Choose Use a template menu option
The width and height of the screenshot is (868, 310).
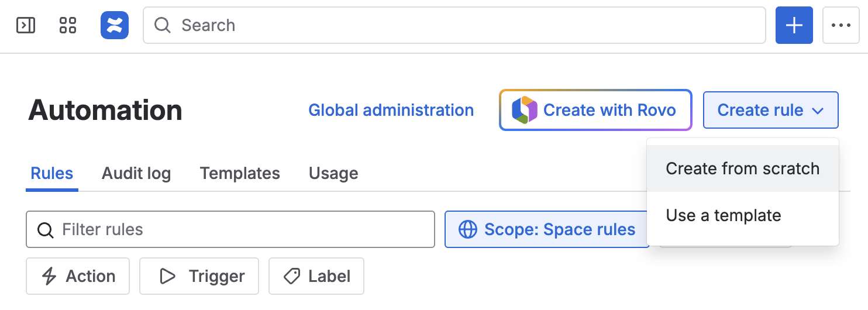723,215
